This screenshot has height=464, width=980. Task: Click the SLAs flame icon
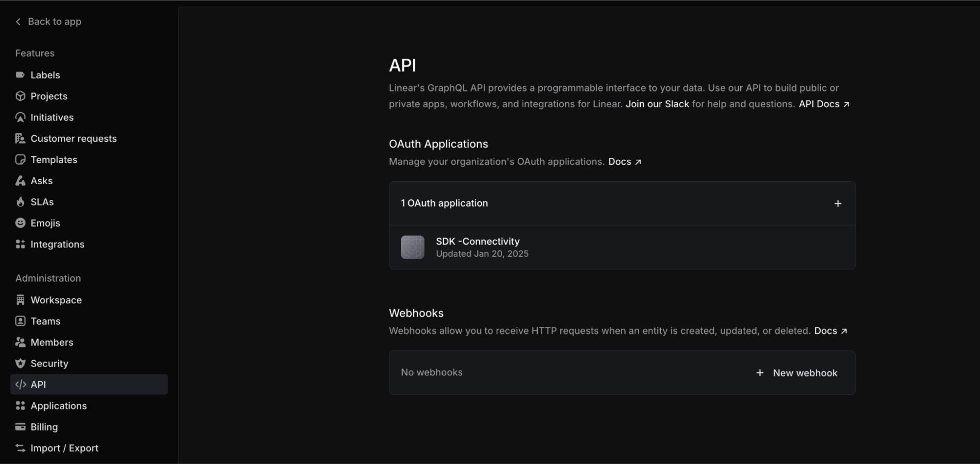20,201
